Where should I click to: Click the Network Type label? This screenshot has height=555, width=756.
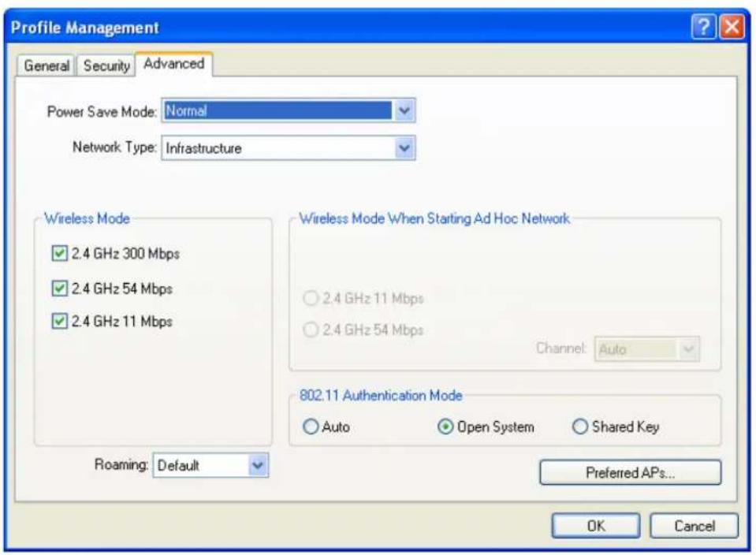(114, 147)
